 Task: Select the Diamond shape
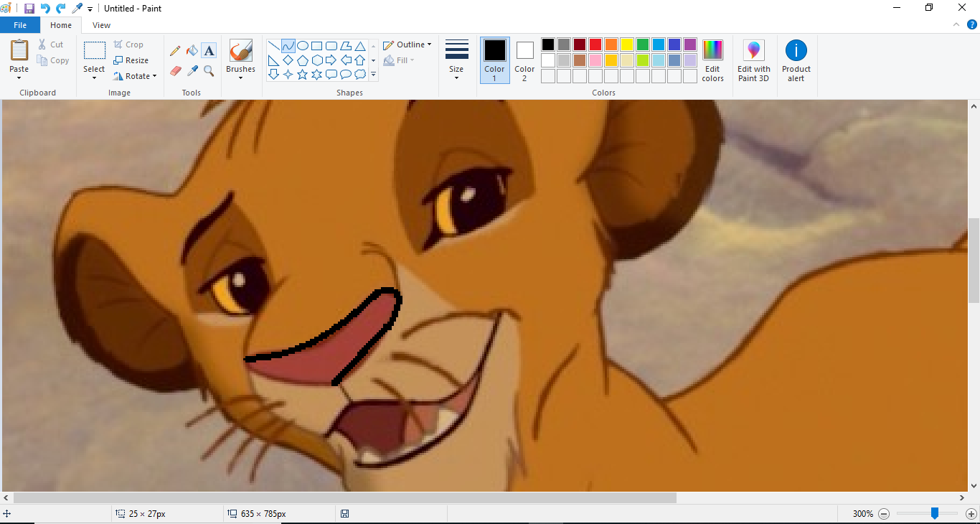click(288, 60)
